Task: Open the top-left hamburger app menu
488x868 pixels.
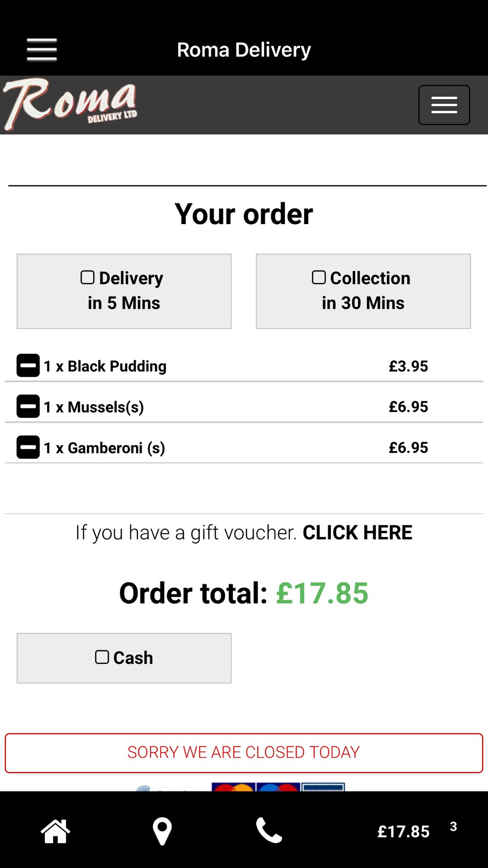Action: 42,50
